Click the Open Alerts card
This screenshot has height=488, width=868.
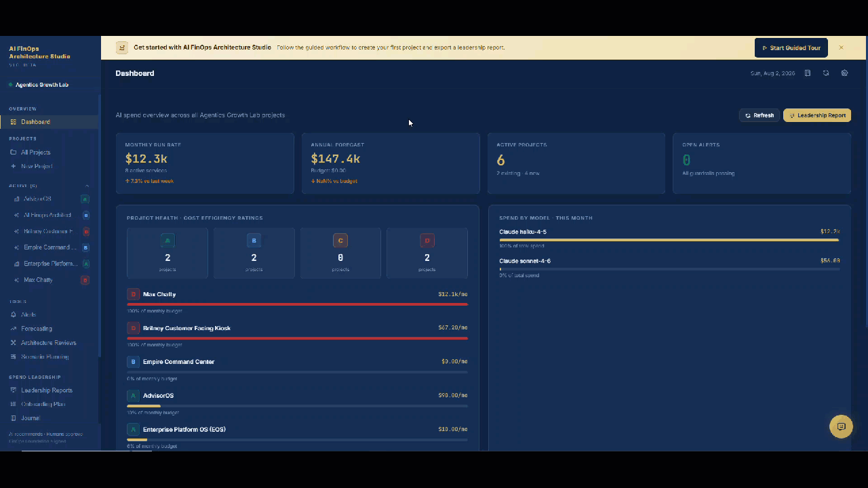point(762,163)
